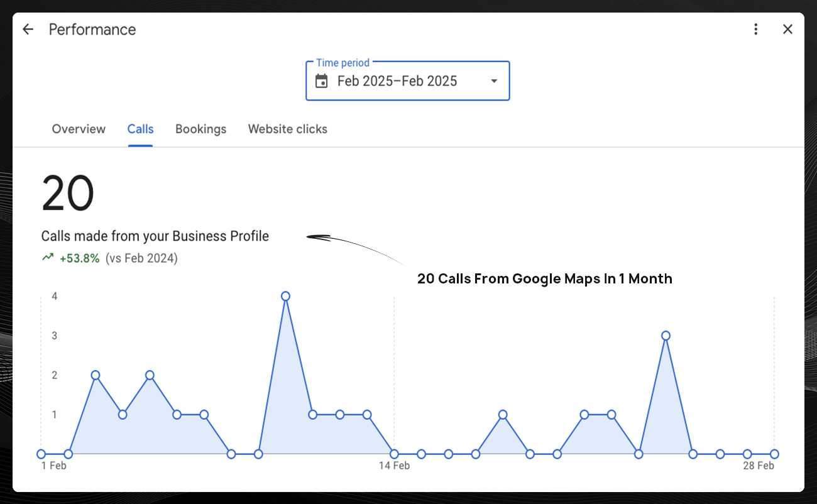
Task: Close the Performance panel
Action: point(787,30)
